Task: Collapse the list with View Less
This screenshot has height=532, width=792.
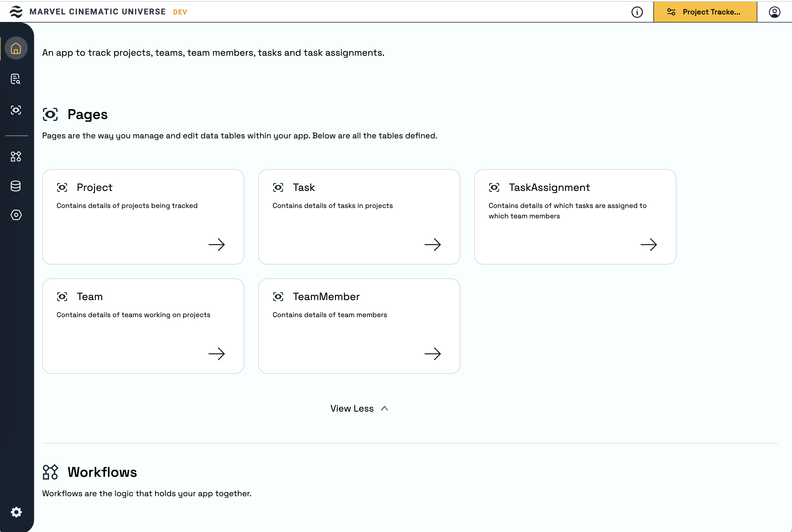Action: coord(352,408)
